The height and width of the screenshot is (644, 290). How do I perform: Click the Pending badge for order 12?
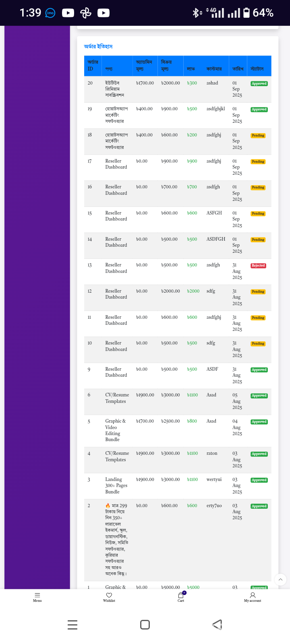(x=258, y=292)
